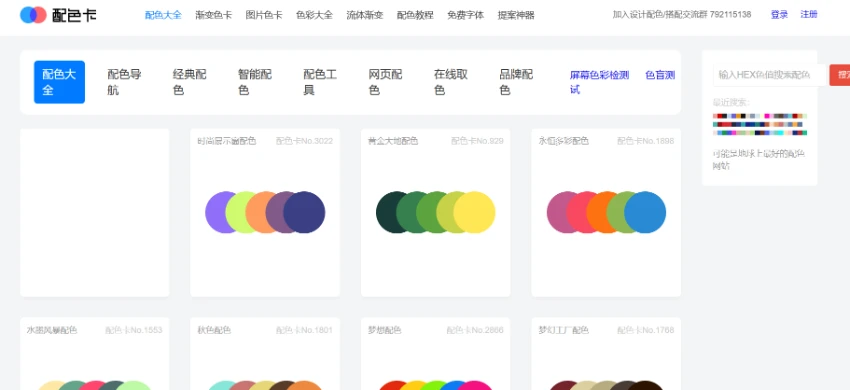The image size is (850, 390).
Task: Pick the magenta-pink circle in card No.1898
Action: [556, 212]
